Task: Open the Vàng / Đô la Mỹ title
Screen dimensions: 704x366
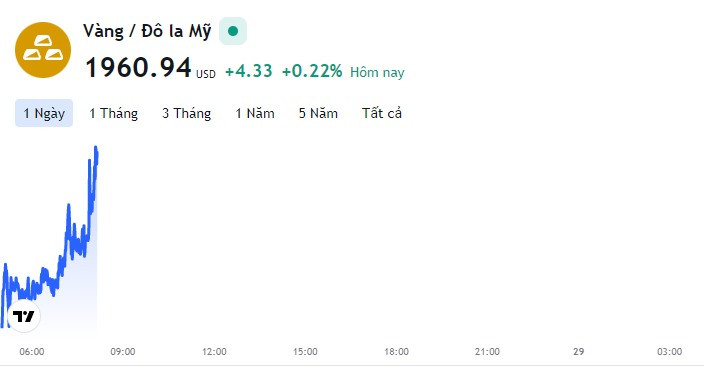Action: pos(147,31)
